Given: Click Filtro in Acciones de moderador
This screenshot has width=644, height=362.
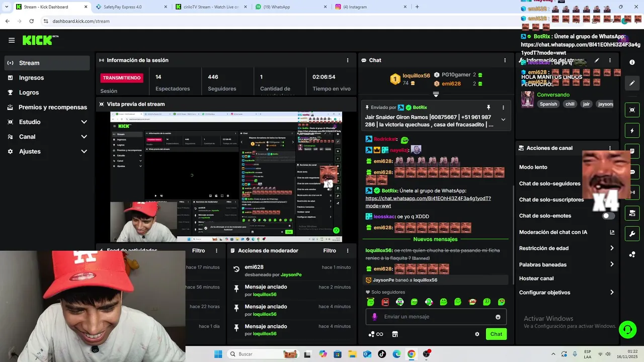Looking at the screenshot, I should click(x=330, y=250).
